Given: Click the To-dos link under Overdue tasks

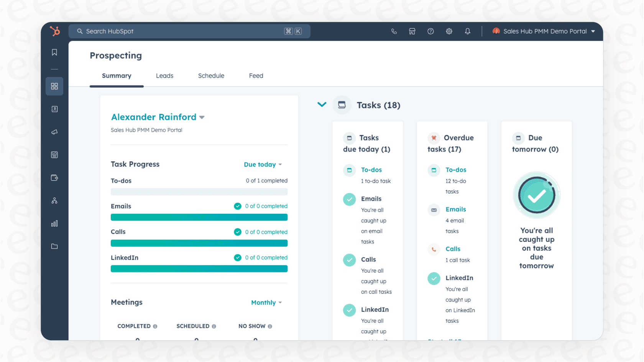Looking at the screenshot, I should point(456,170).
